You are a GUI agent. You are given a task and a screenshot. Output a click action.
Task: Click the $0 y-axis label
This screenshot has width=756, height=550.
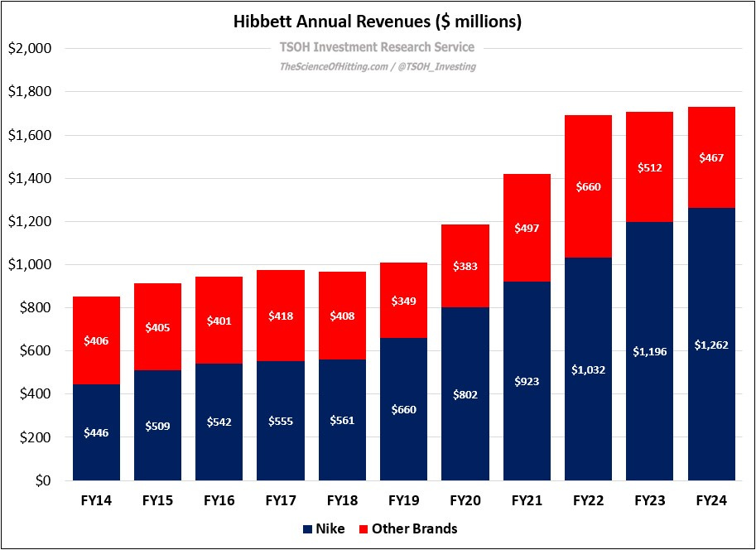coord(42,481)
